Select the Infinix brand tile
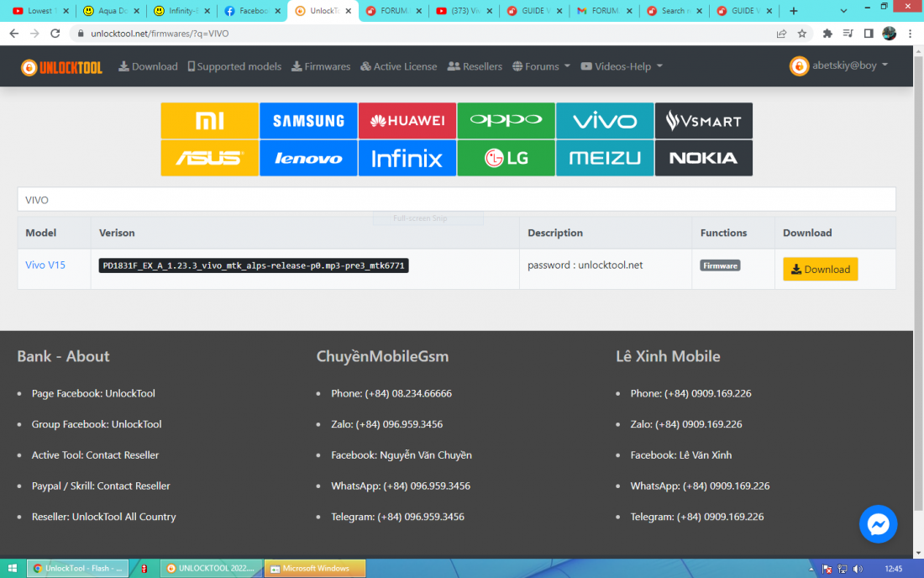 pyautogui.click(x=407, y=158)
